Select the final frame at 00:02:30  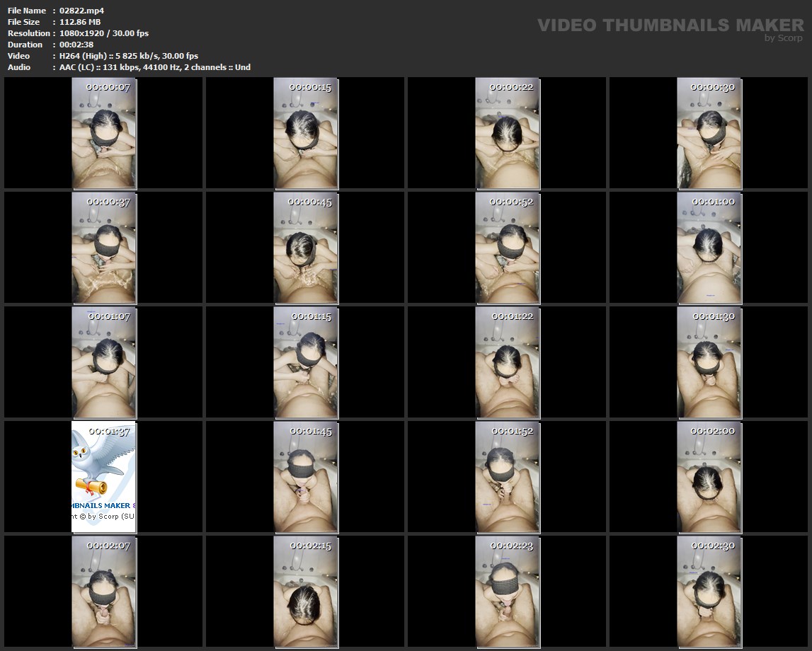click(709, 591)
